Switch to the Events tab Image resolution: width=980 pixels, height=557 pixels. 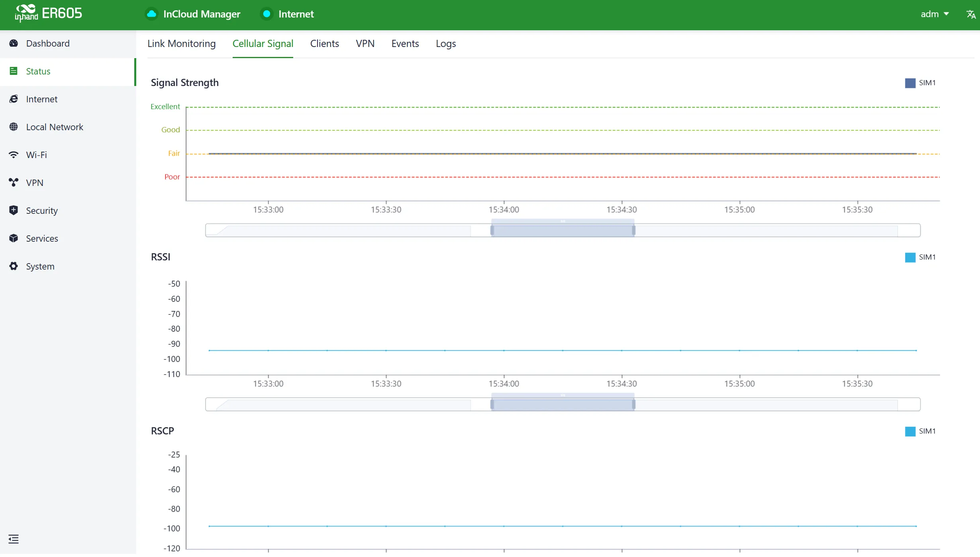click(405, 43)
